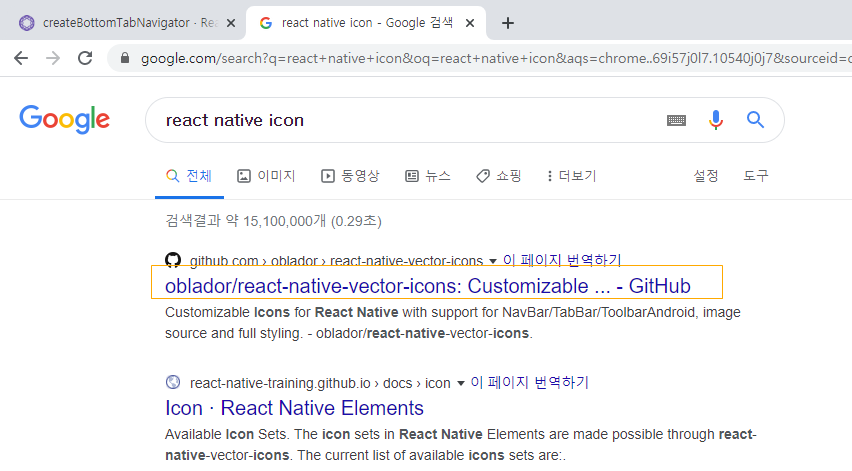Click the blue magnifier search button

tap(755, 120)
